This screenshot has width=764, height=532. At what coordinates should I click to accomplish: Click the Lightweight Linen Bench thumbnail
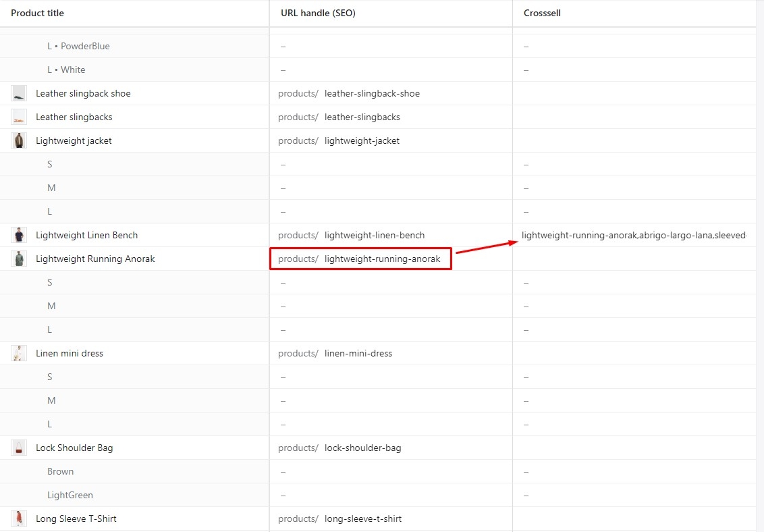pos(19,235)
